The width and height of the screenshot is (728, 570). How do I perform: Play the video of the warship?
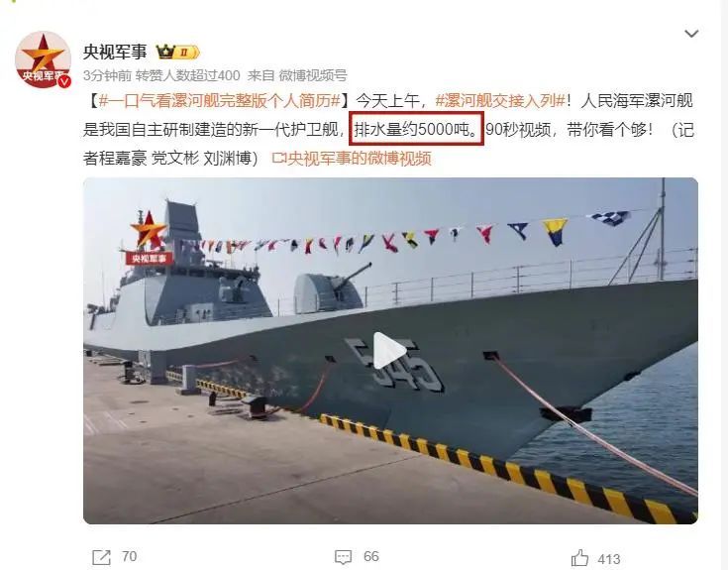390,350
